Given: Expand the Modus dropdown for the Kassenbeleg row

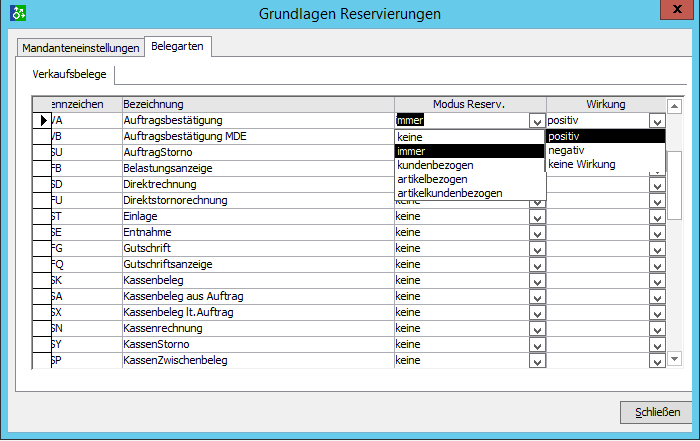Looking at the screenshot, I should pos(537,281).
